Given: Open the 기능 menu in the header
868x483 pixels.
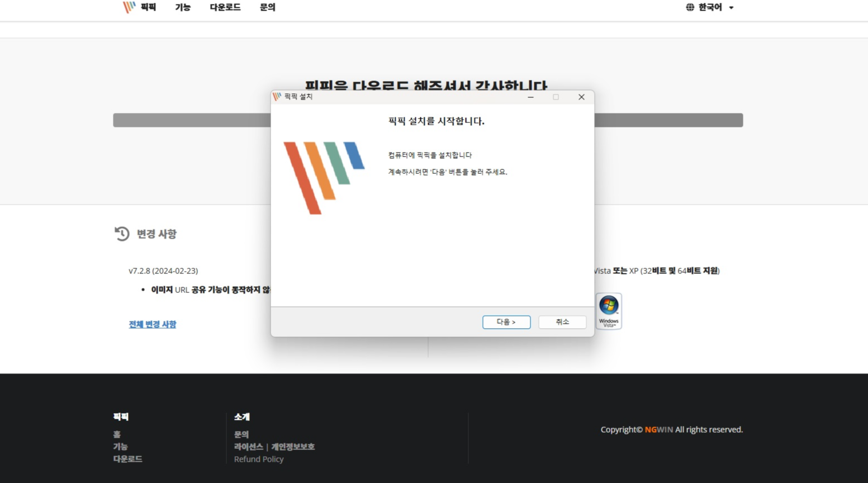Looking at the screenshot, I should click(x=183, y=7).
